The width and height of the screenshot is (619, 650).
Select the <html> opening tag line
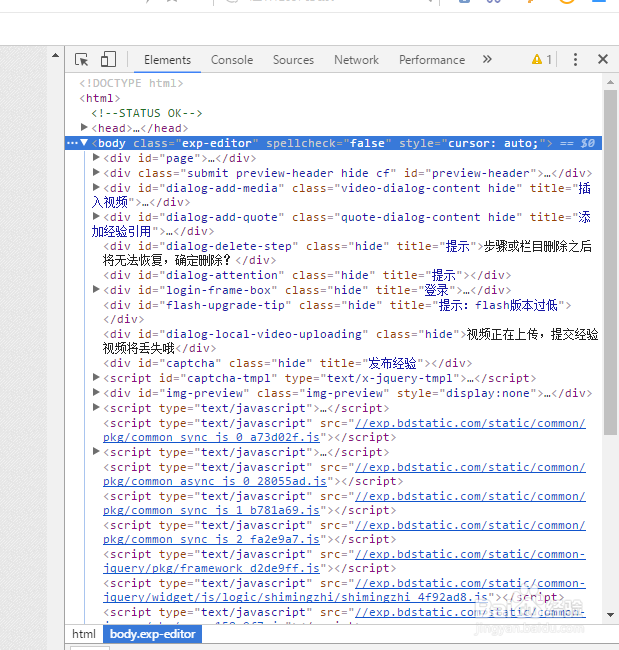[x=100, y=98]
